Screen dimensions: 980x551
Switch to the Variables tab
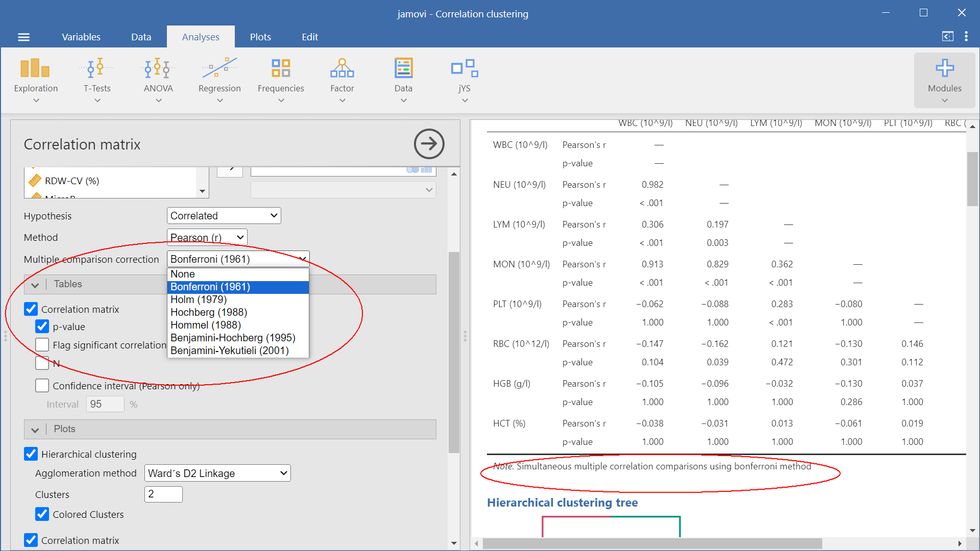[81, 37]
